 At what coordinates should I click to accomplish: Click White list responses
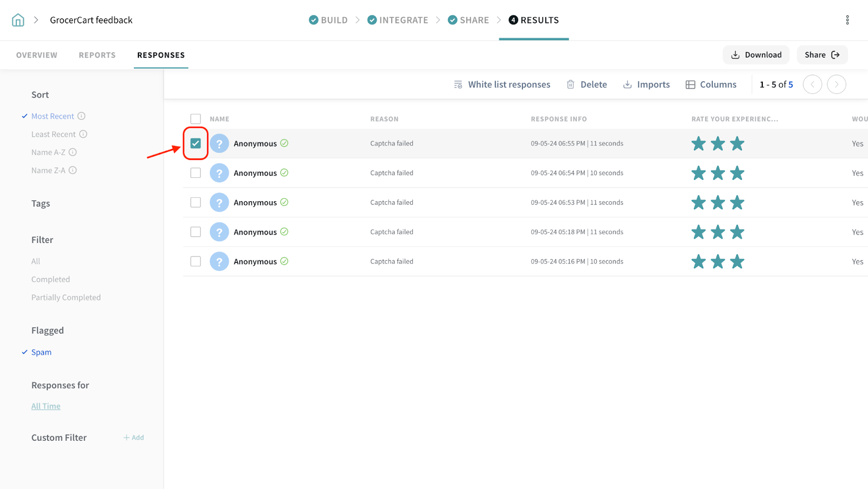[x=502, y=85]
